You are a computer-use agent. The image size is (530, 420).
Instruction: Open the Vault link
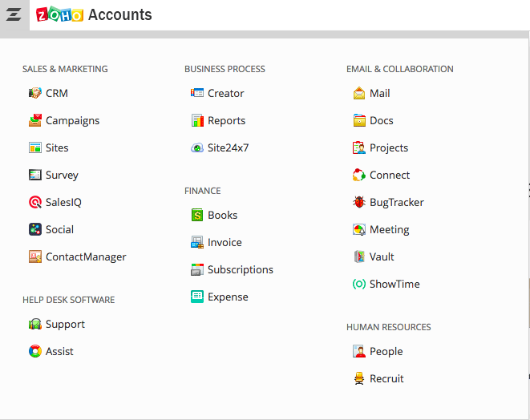(382, 256)
